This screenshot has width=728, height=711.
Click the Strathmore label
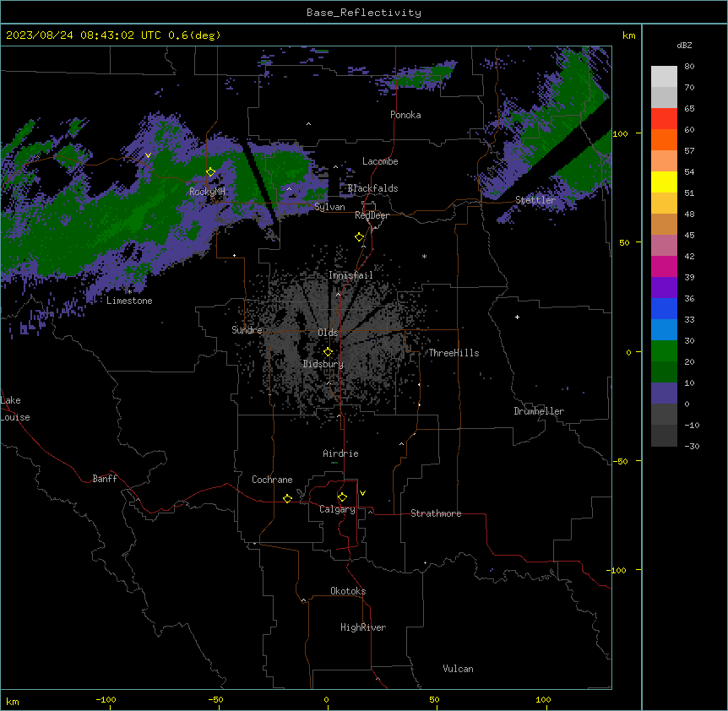pos(436,513)
